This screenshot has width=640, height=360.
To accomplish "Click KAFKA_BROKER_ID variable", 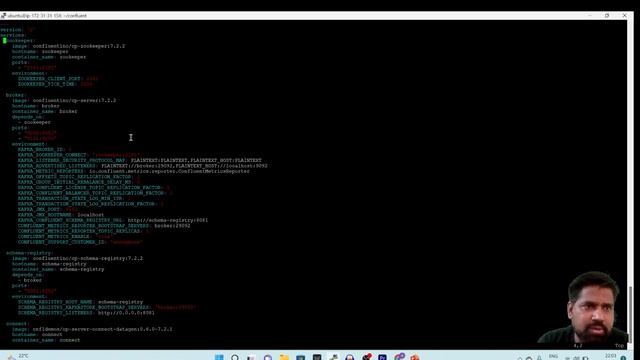I will [x=40, y=149].
